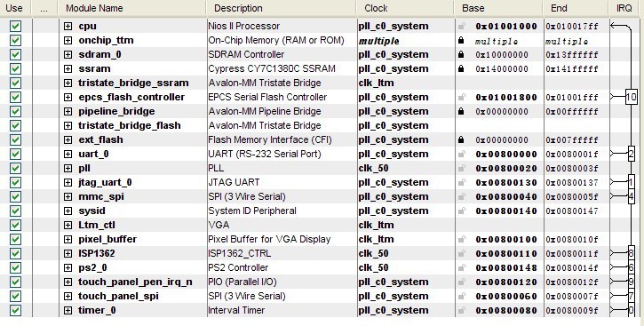Select the pll_c0_system clock cell for jtag_uart_0

(393, 182)
